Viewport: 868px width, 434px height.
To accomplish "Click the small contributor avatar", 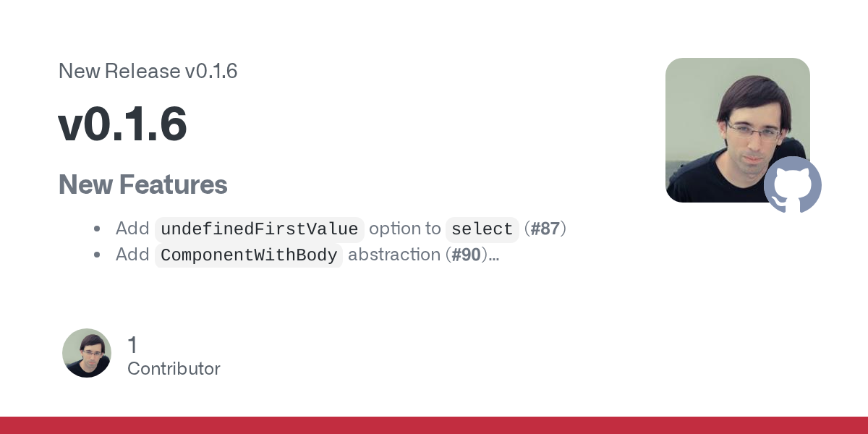I will pos(87,353).
